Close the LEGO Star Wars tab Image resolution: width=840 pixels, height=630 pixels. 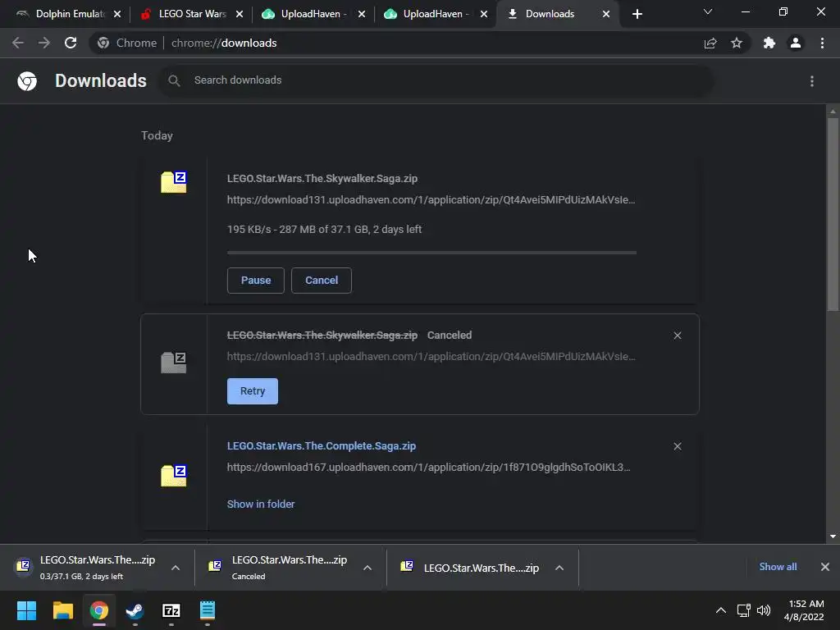point(240,14)
